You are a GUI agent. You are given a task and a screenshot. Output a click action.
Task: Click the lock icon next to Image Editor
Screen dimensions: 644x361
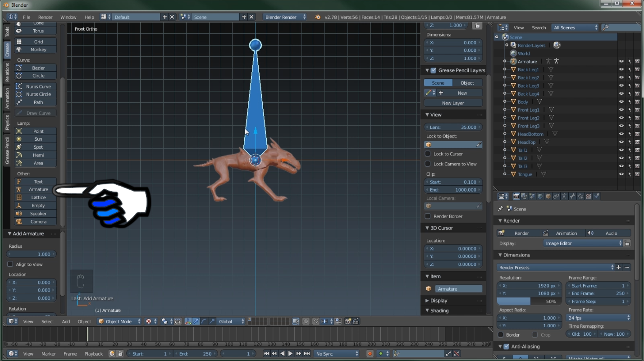click(x=627, y=243)
